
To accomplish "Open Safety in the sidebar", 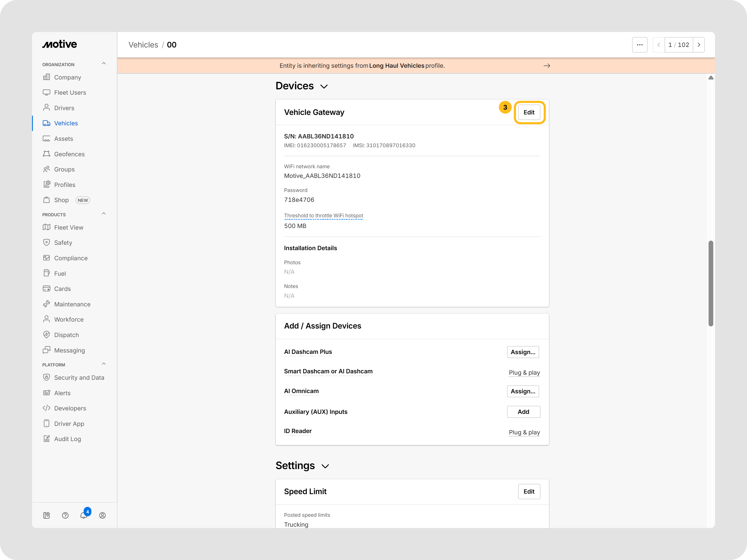I will (63, 243).
